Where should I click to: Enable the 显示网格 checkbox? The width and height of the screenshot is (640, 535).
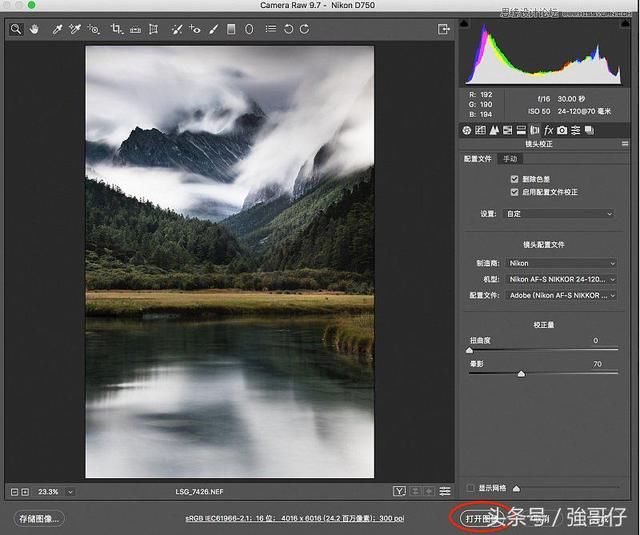point(470,488)
